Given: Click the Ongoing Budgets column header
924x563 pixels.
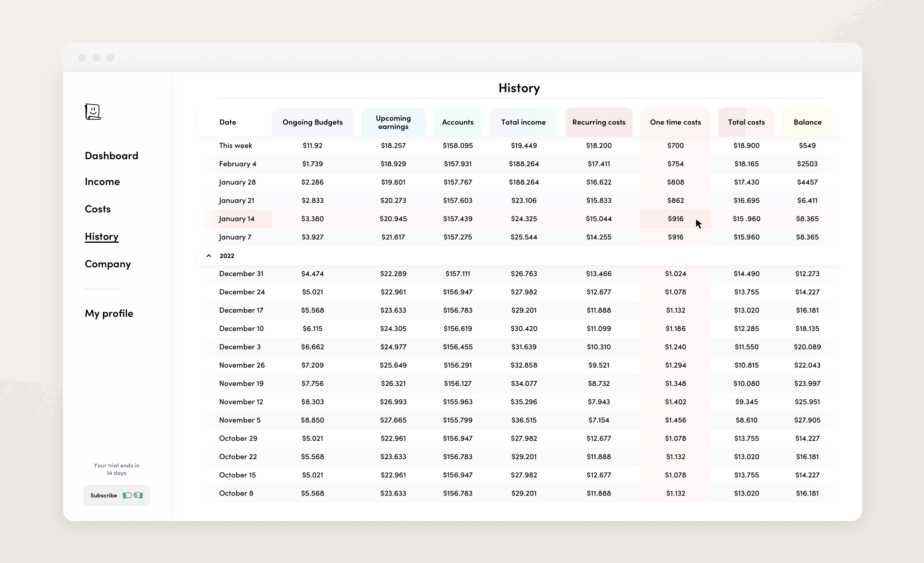Looking at the screenshot, I should pos(312,122).
